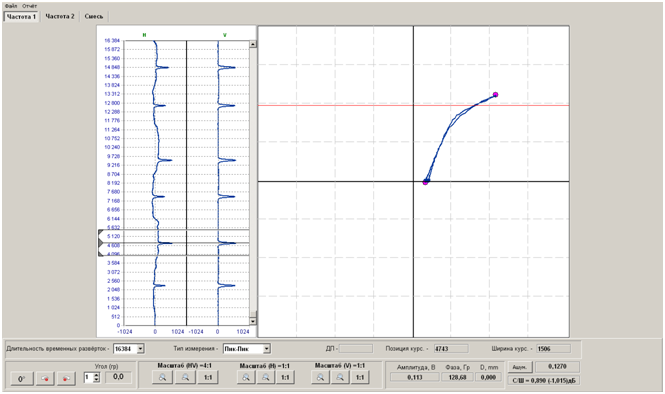Click the 0° angle reset button
Viewport: 665px width, 394px height.
[x=22, y=378]
